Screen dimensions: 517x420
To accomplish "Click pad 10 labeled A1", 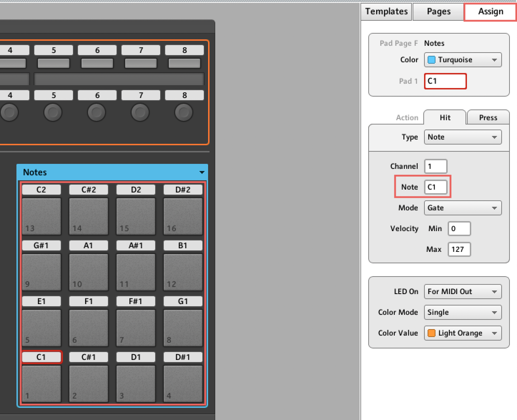I will pyautogui.click(x=89, y=272).
